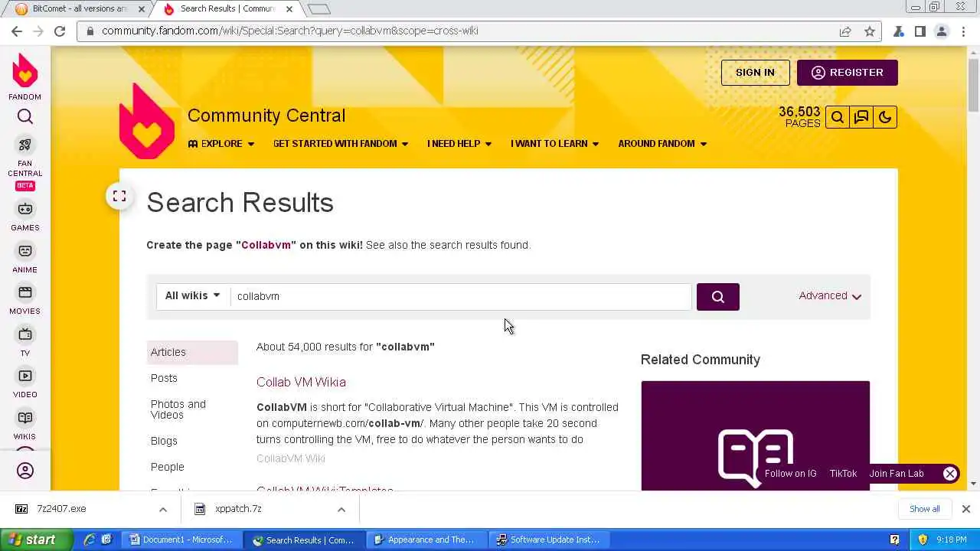980x551 pixels.
Task: Expand the Advanced search options
Action: point(830,296)
